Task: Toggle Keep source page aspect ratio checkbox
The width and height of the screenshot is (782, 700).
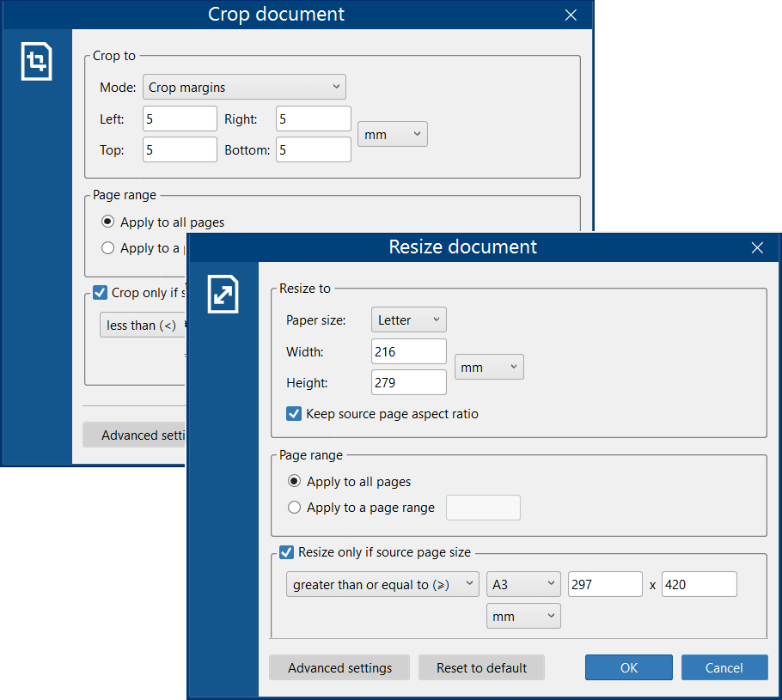Action: (x=294, y=414)
